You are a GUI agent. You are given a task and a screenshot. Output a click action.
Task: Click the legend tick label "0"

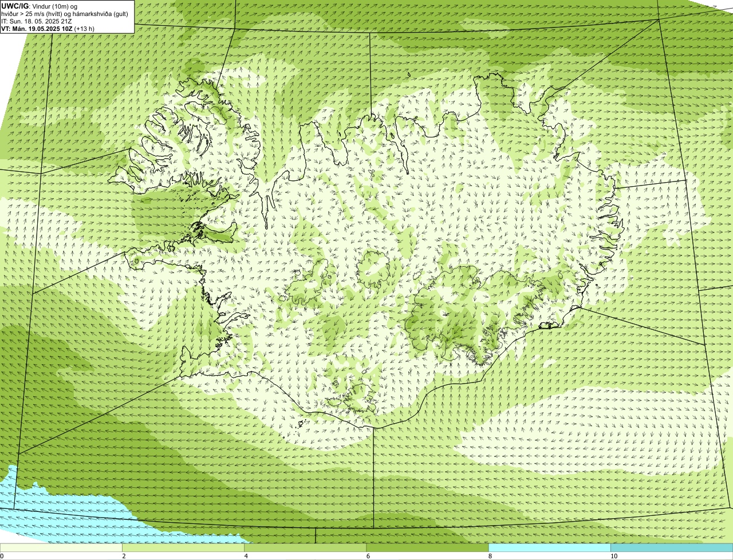2,556
